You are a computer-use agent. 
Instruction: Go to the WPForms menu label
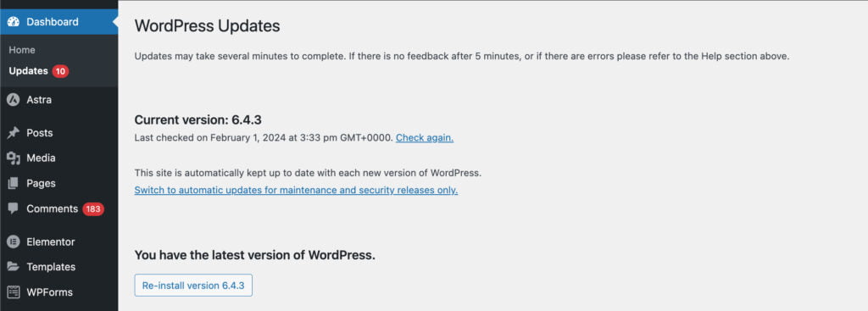[49, 292]
